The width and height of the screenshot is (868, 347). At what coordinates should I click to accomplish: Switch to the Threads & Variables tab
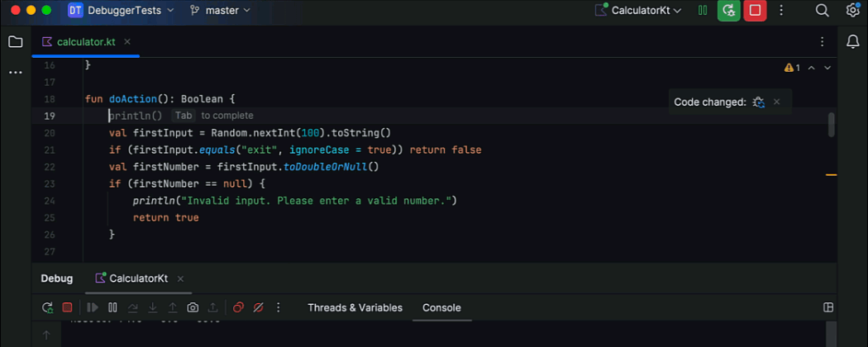click(355, 307)
